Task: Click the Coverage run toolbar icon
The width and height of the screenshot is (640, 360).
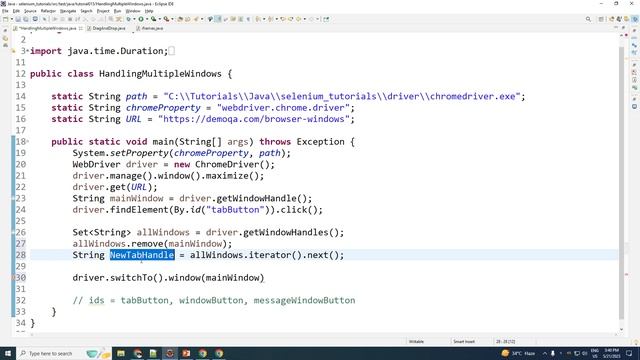Action: pyautogui.click(x=153, y=19)
